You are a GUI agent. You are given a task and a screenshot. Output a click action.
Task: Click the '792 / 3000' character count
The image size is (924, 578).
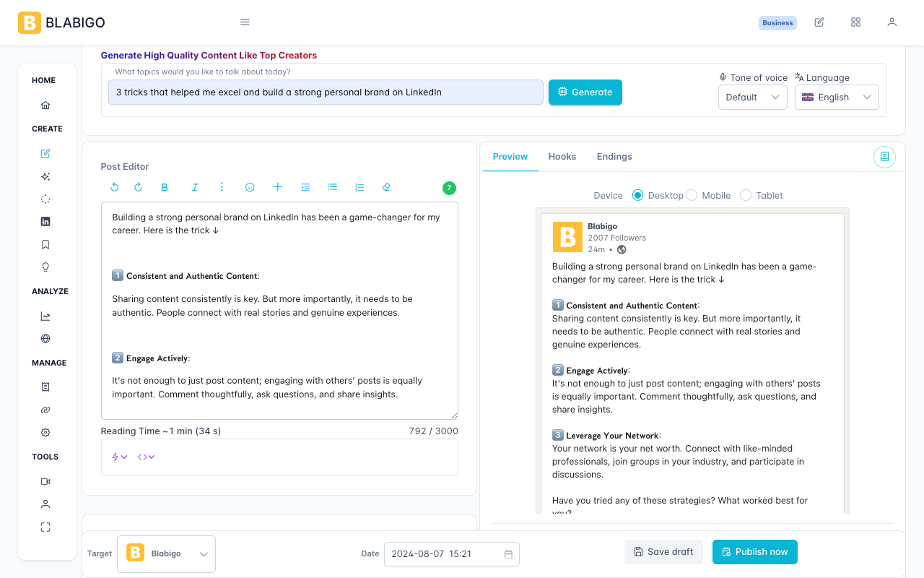coord(433,431)
